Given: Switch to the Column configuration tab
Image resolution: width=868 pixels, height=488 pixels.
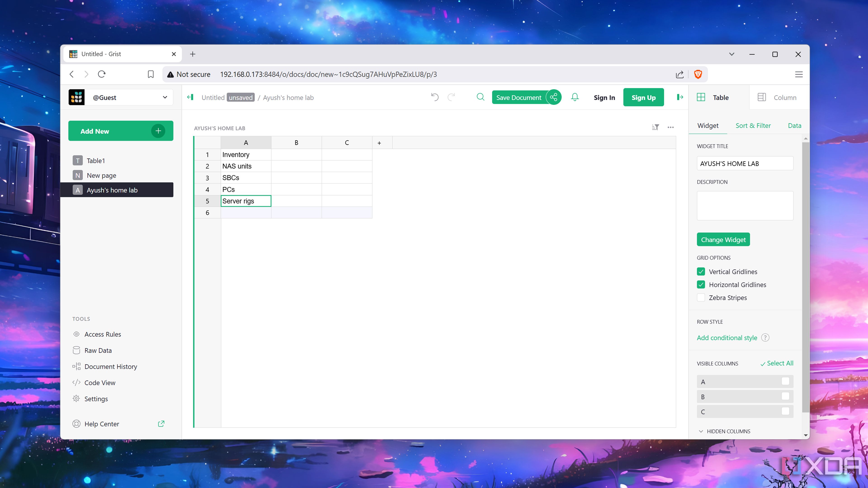Looking at the screenshot, I should pyautogui.click(x=778, y=97).
